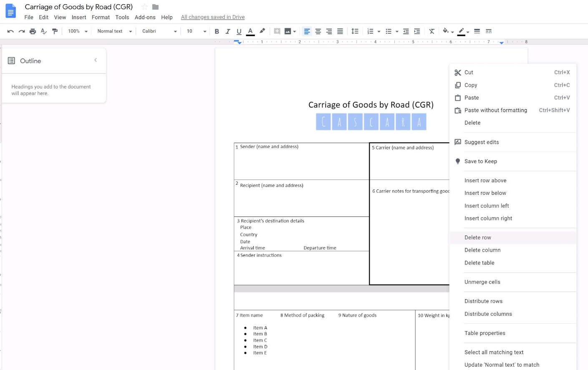The image size is (588, 370).
Task: Increase the paragraph indent
Action: pos(417,31)
